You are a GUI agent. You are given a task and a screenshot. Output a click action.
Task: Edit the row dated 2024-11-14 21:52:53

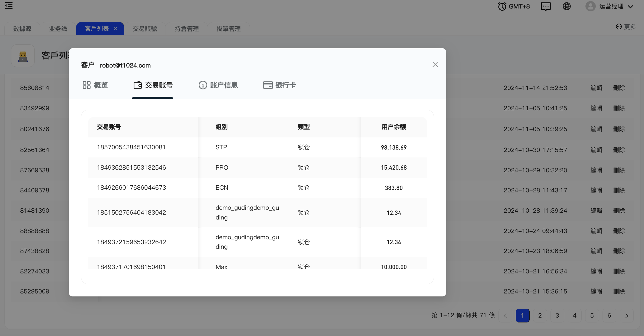[x=596, y=88]
